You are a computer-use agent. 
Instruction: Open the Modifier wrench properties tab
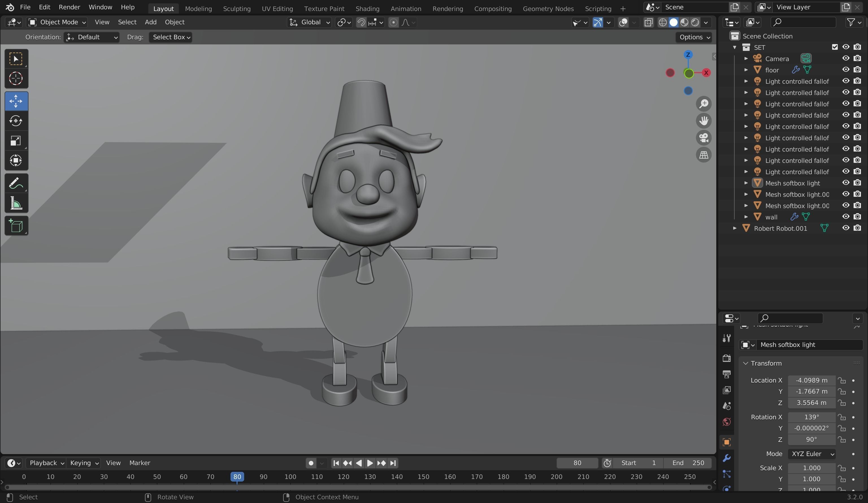point(726,458)
